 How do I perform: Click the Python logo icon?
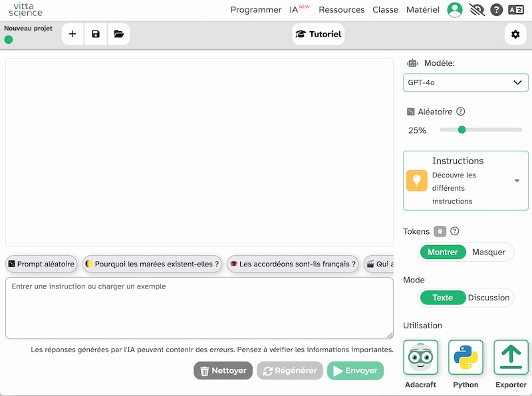[x=465, y=357]
